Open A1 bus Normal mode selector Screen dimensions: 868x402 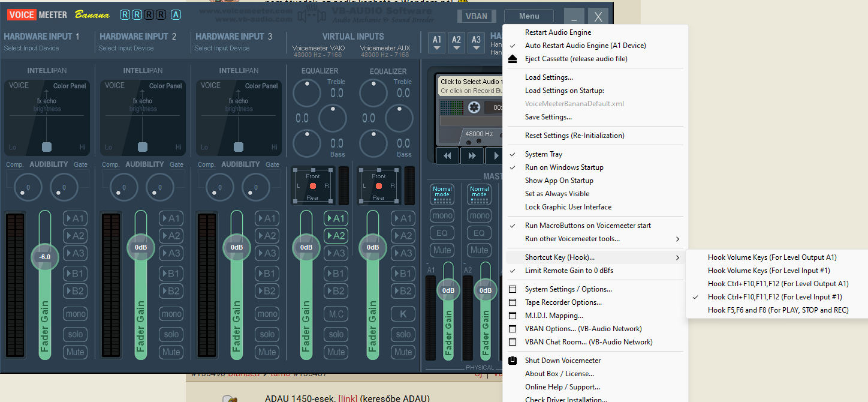tap(442, 194)
